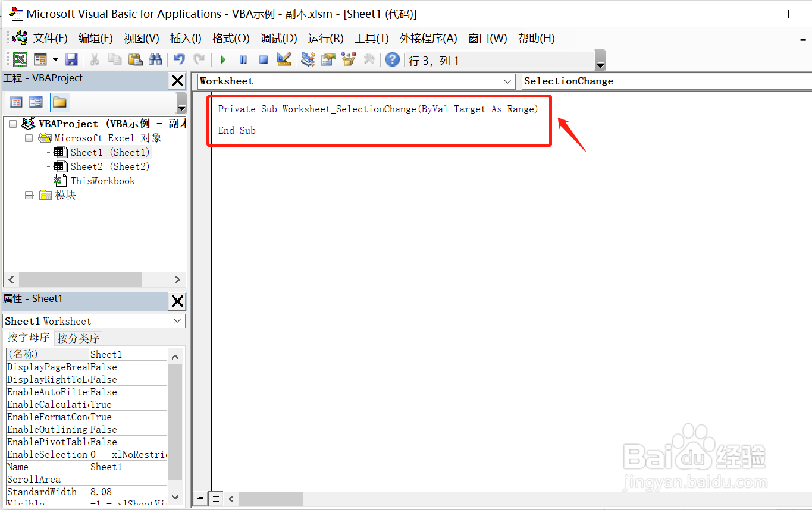Viewport: 812px width, 510px height.
Task: Open Find with the binoculars icon
Action: (x=155, y=59)
